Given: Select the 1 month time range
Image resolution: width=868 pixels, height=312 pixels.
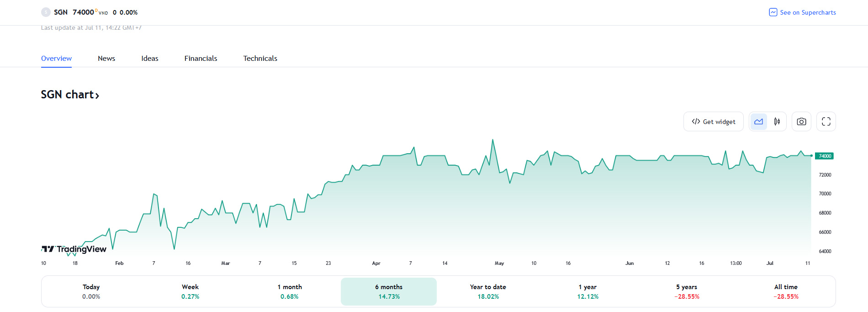Looking at the screenshot, I should pos(290,291).
